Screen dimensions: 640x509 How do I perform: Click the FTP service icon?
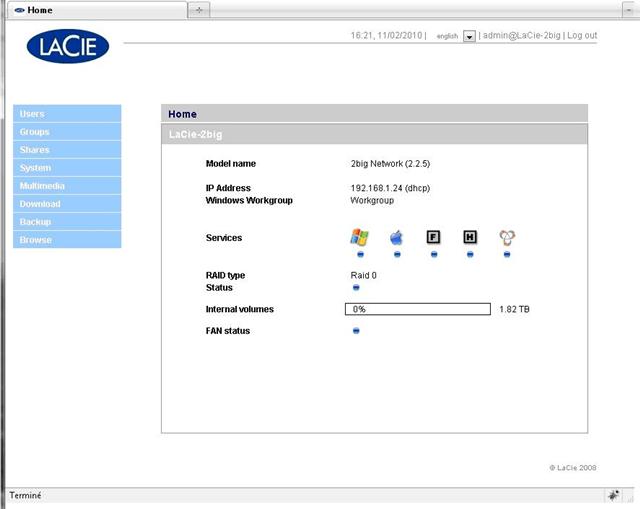pos(433,237)
